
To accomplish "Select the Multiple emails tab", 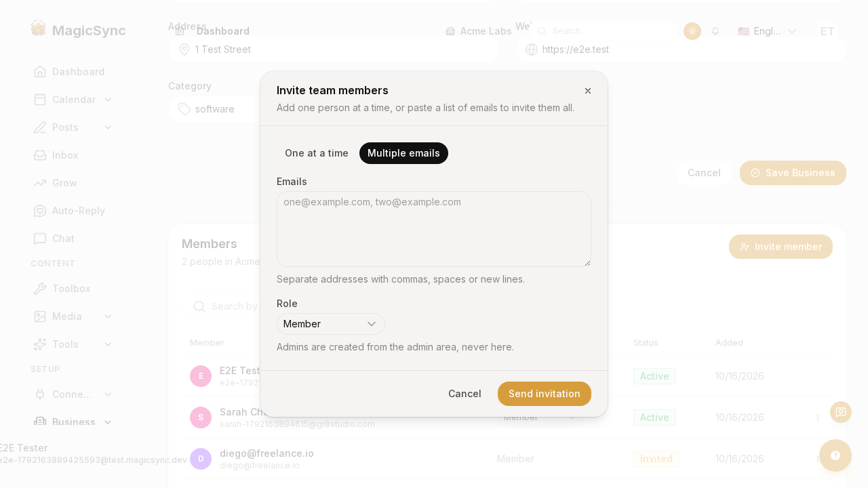I will tap(403, 153).
